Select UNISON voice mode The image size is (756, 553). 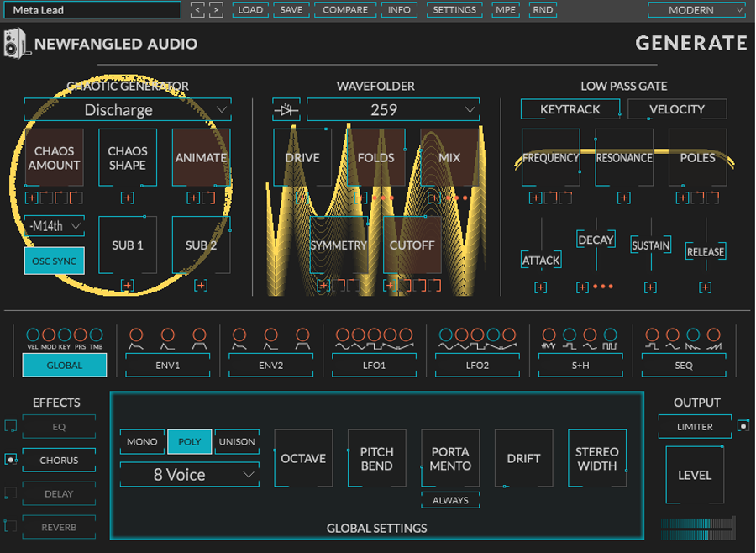(237, 441)
